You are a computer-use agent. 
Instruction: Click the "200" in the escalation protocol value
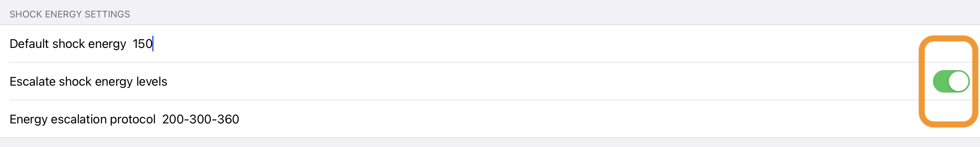[x=173, y=119]
